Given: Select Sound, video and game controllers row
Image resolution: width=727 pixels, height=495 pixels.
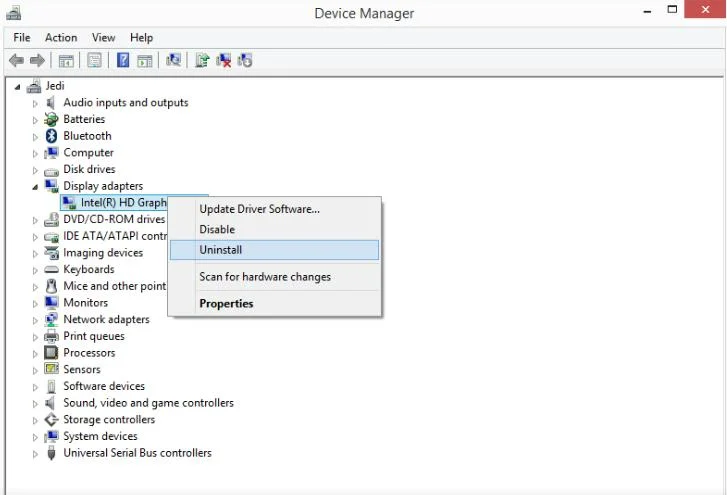Looking at the screenshot, I should pos(148,403).
